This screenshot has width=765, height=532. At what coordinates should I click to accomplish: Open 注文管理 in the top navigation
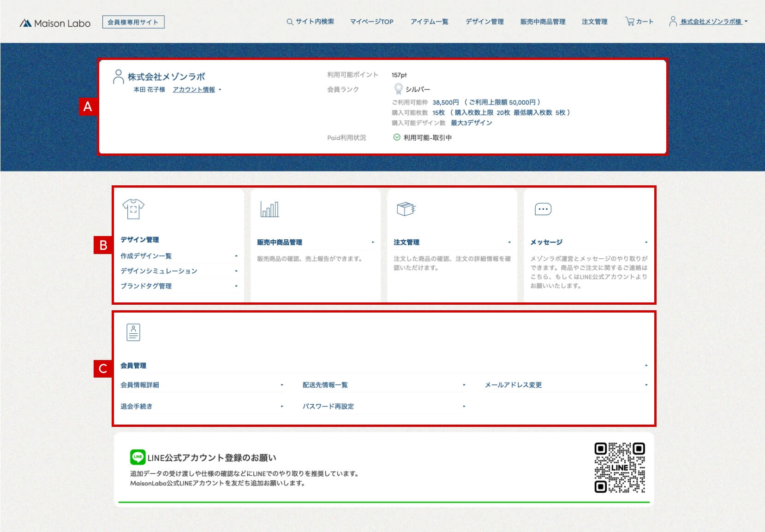pyautogui.click(x=594, y=22)
